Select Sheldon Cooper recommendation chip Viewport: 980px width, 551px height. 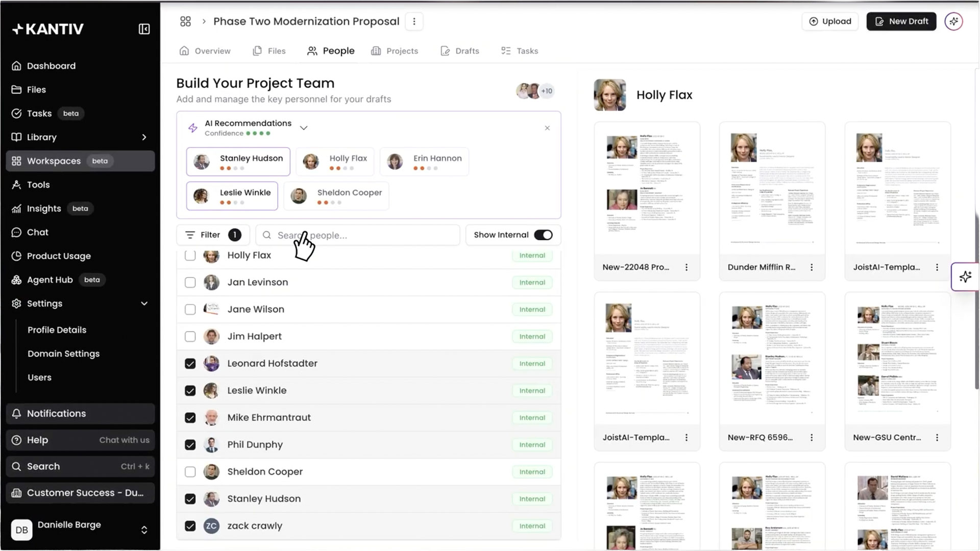[336, 196]
